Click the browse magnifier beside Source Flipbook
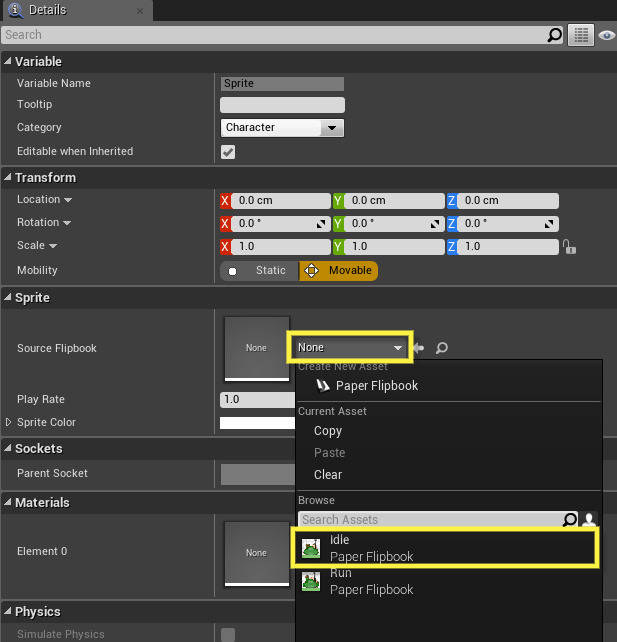This screenshot has height=642, width=617. click(441, 348)
